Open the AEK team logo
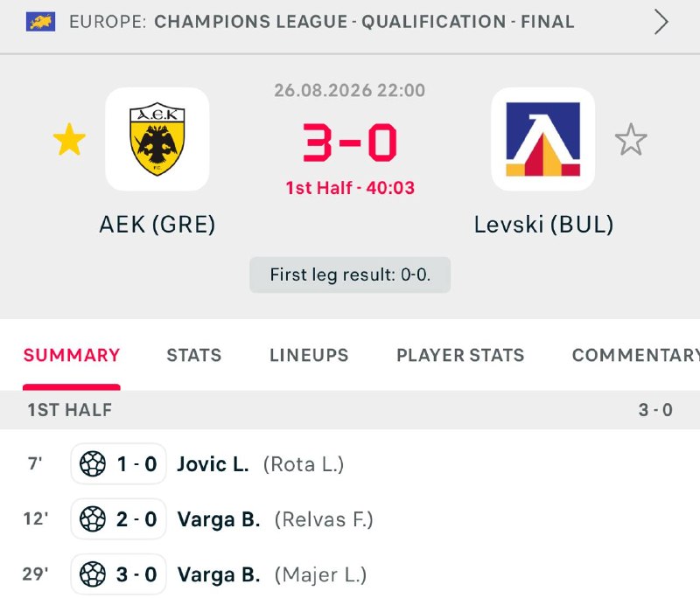 (157, 139)
